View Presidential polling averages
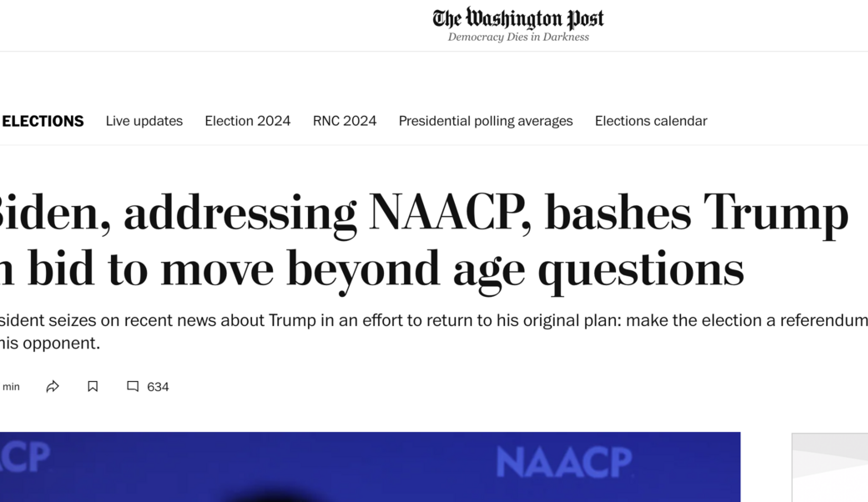This screenshot has height=502, width=868. coord(486,121)
